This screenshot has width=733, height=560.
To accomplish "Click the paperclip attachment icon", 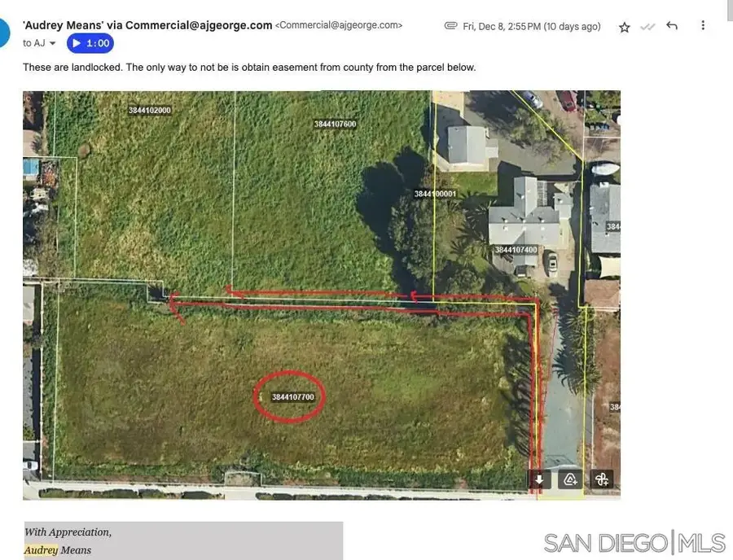I will 450,25.
